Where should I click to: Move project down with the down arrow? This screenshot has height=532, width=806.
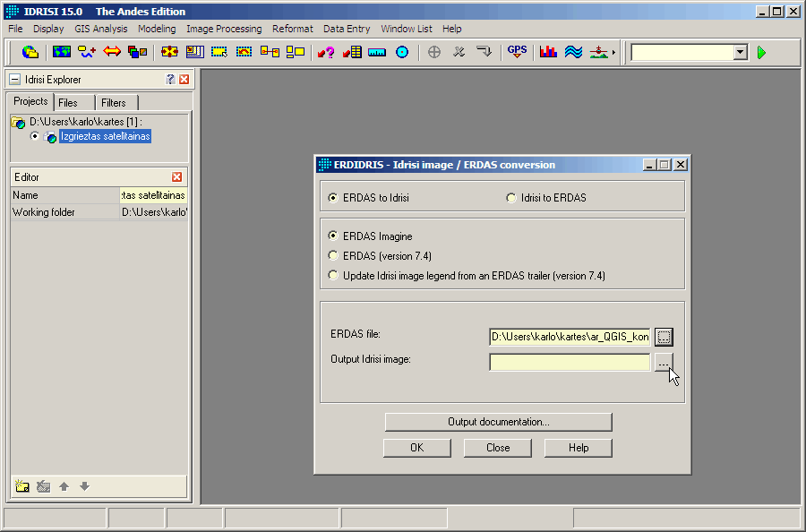(x=85, y=485)
